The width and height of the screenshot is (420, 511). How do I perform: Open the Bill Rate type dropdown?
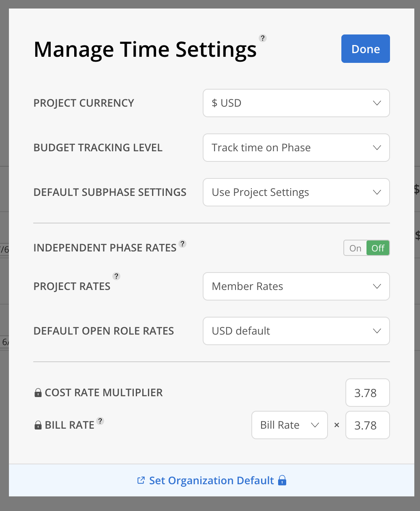[x=289, y=425]
